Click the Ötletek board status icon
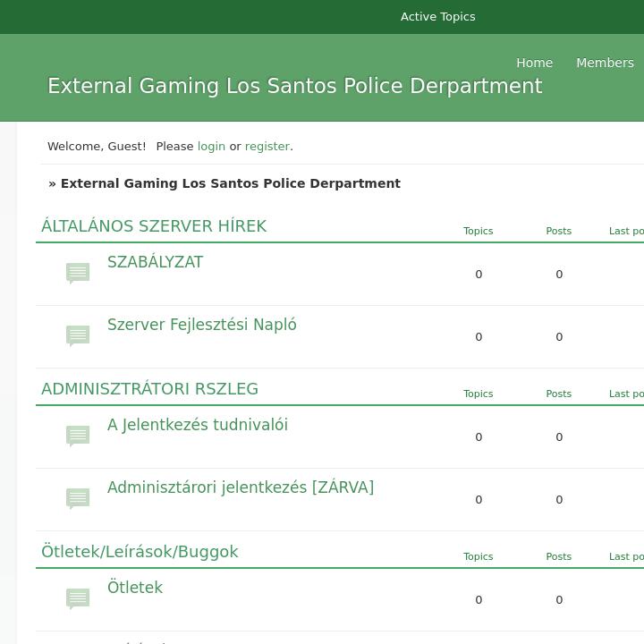Image resolution: width=644 pixels, height=644 pixels. tap(78, 598)
